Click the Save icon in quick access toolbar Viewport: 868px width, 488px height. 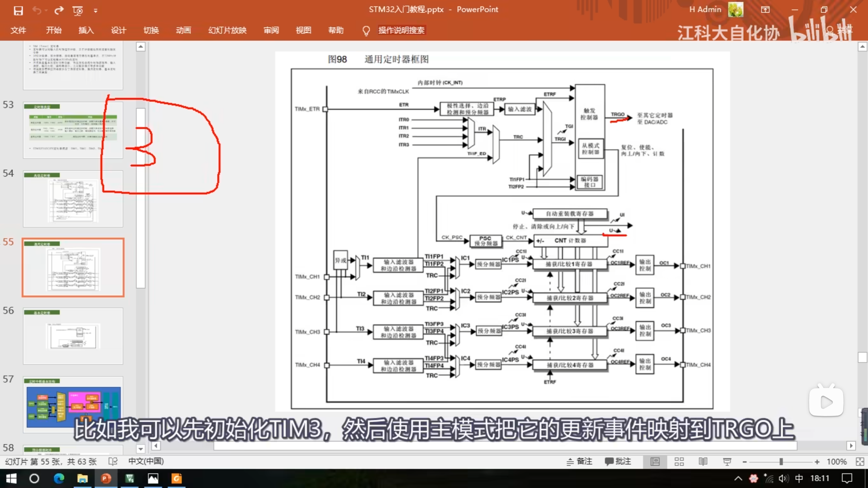pos(18,11)
